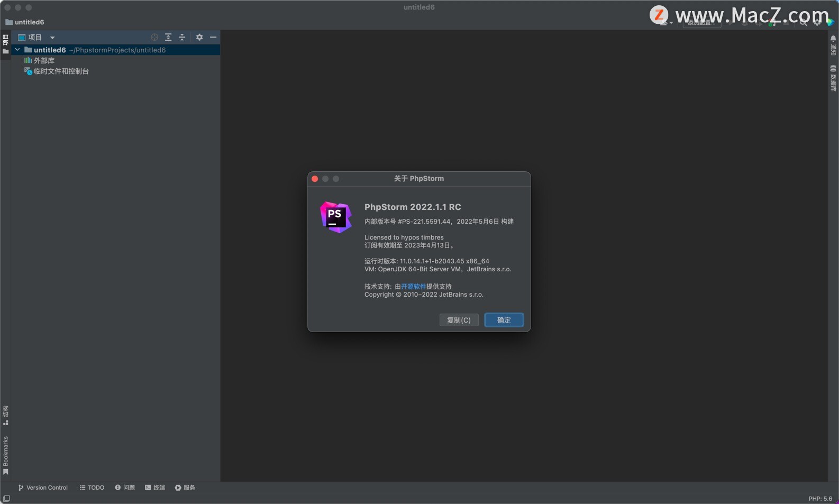Open the TODO tool window
Viewport: 839px width, 504px height.
tap(92, 488)
